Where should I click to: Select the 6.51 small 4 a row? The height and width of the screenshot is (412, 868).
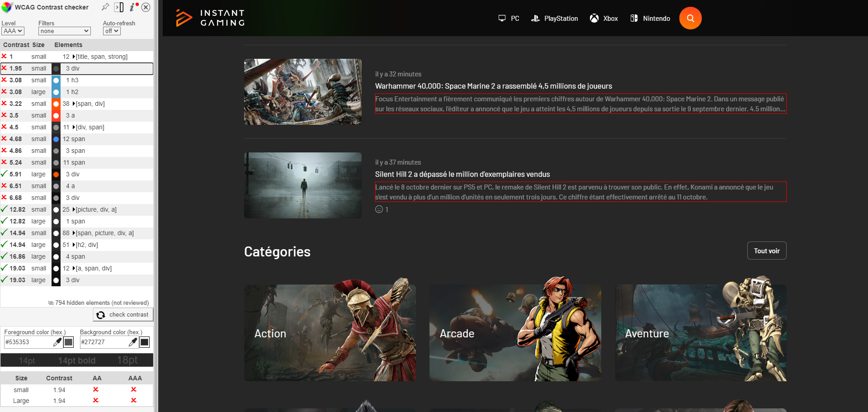point(77,186)
